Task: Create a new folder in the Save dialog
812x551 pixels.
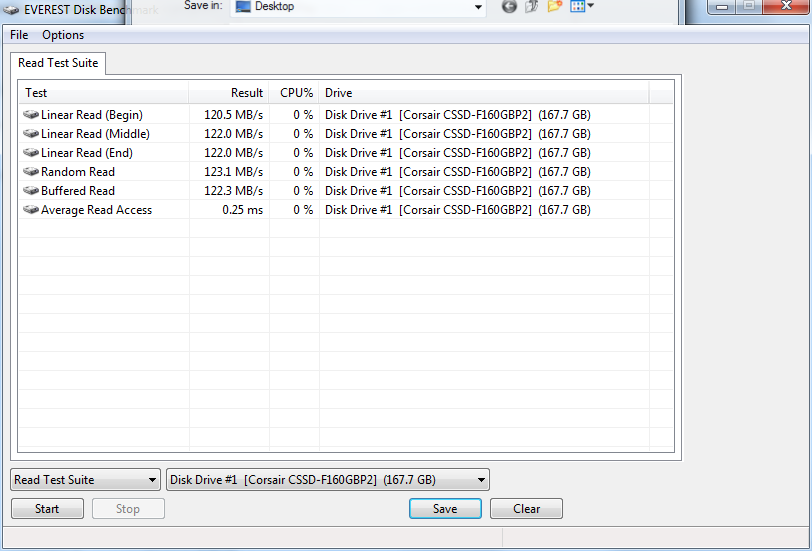Action: click(x=555, y=6)
